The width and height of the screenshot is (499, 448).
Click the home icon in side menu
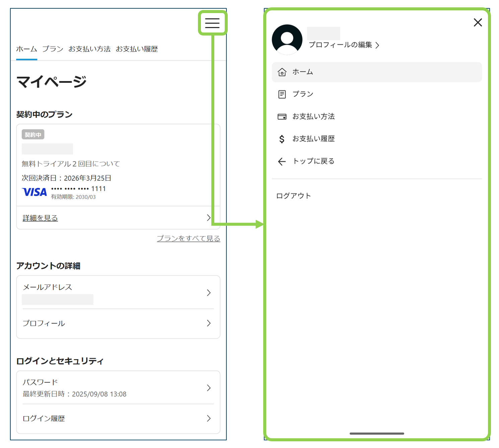[x=282, y=72]
